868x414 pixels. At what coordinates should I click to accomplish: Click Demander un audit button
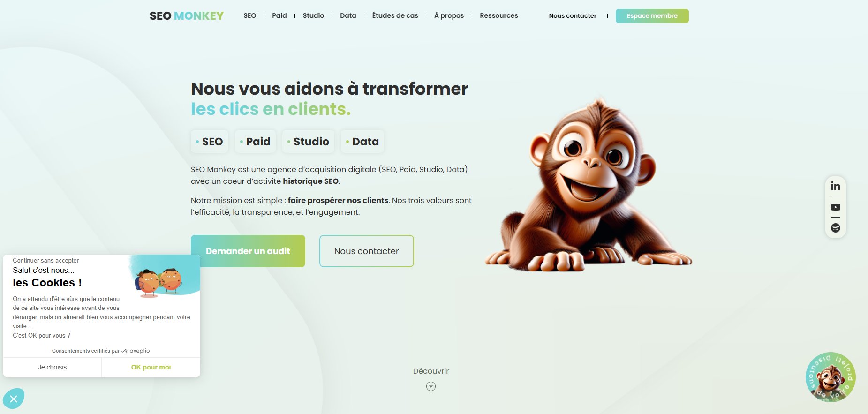pyautogui.click(x=248, y=251)
